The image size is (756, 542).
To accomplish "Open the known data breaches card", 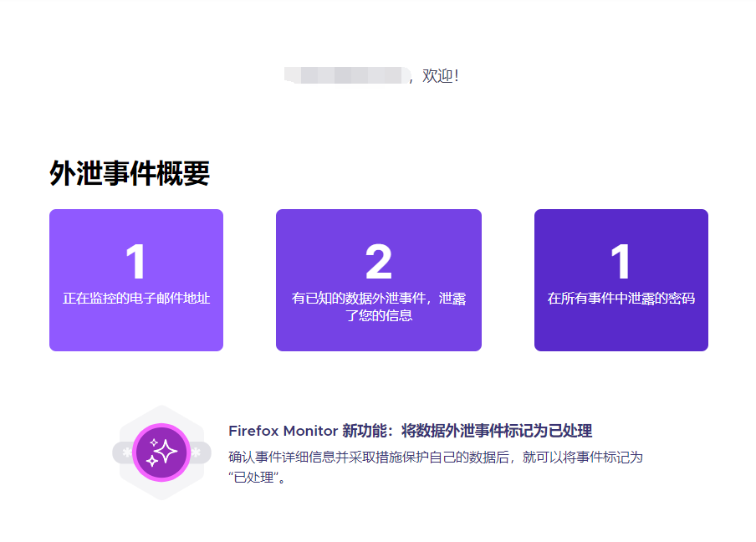I will click(379, 279).
